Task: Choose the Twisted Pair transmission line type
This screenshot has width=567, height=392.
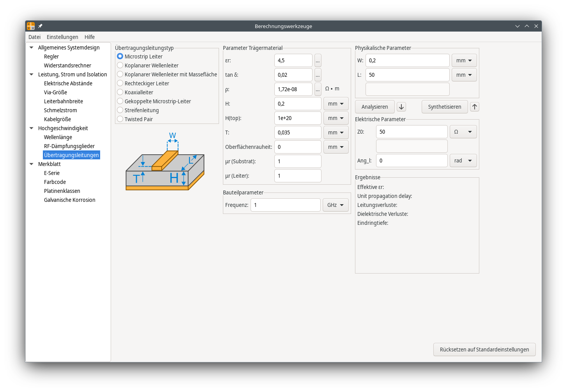Action: pos(120,119)
